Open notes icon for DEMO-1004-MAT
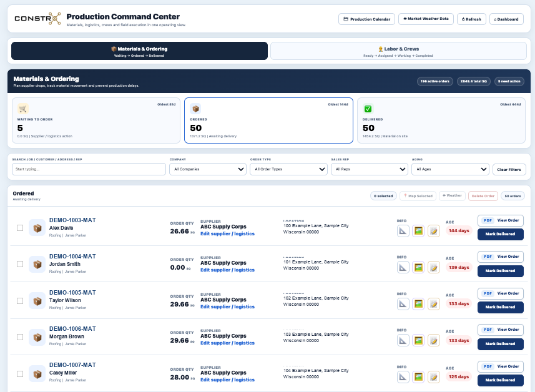 tap(434, 267)
